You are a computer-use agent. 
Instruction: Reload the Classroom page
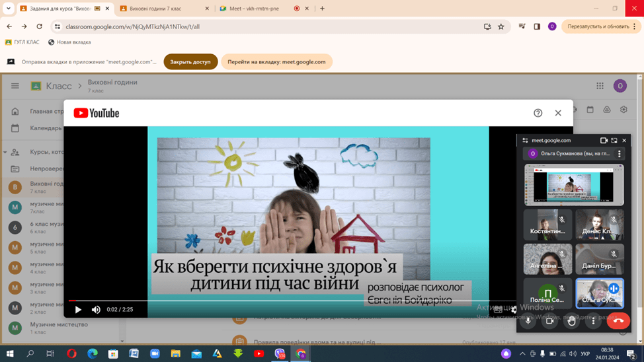coord(40,26)
